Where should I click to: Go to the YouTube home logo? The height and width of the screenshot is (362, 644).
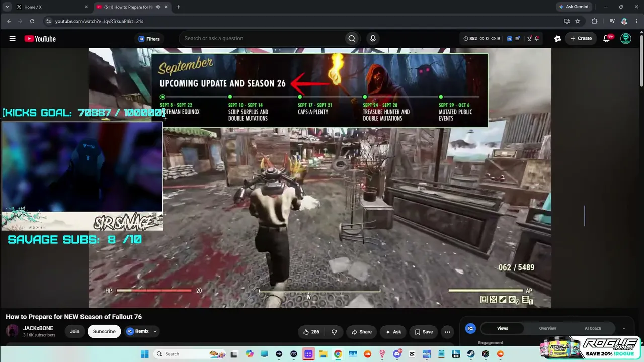(40, 39)
